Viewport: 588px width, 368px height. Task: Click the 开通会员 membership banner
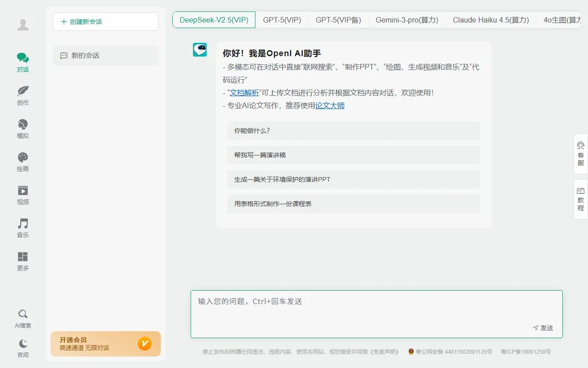pyautogui.click(x=105, y=344)
